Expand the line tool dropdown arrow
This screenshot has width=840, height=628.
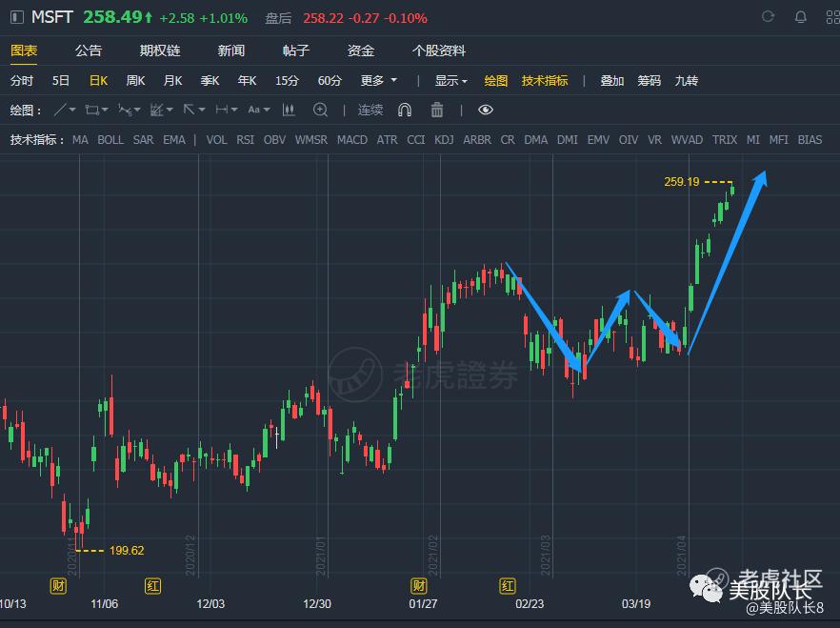[72, 110]
